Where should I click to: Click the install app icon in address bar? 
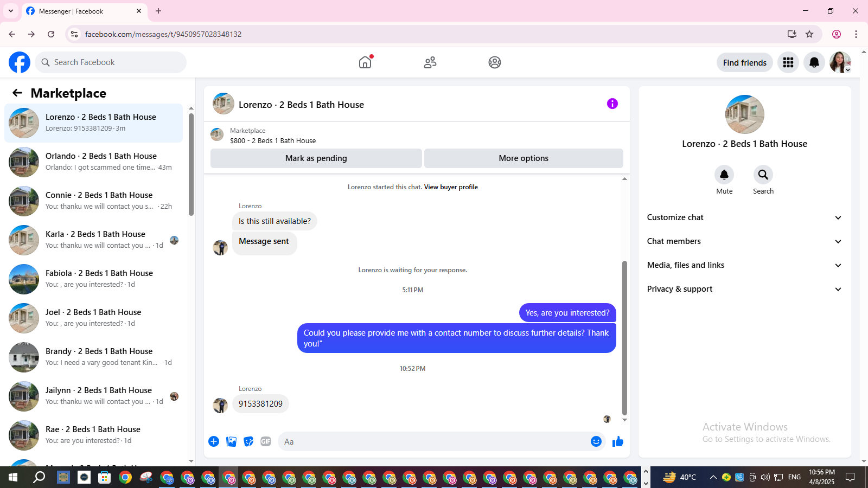(792, 34)
